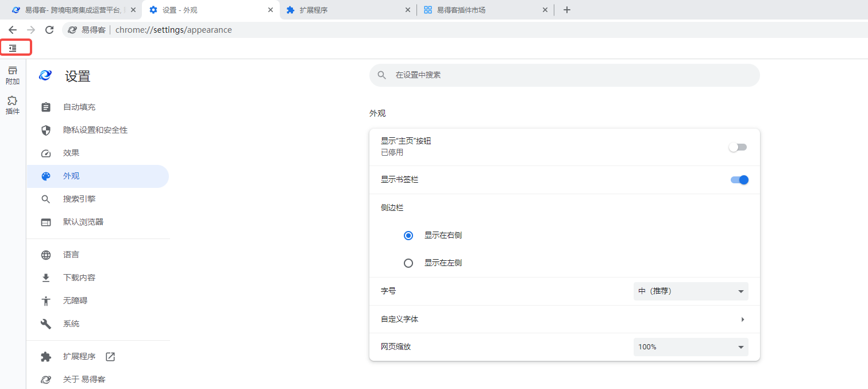The width and height of the screenshot is (868, 389).
Task: Click the 易得客 logo beside the 设置 title
Action: [x=45, y=76]
